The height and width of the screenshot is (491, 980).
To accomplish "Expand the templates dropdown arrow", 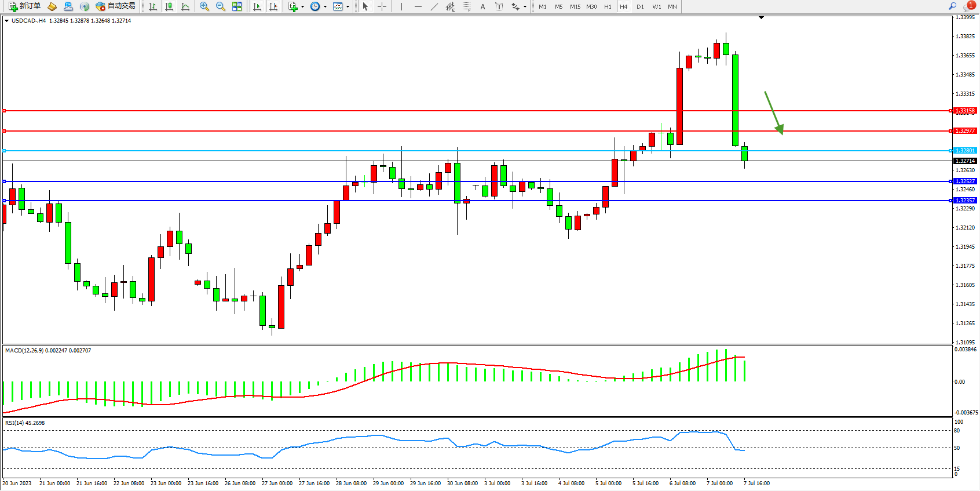I will 348,7.
